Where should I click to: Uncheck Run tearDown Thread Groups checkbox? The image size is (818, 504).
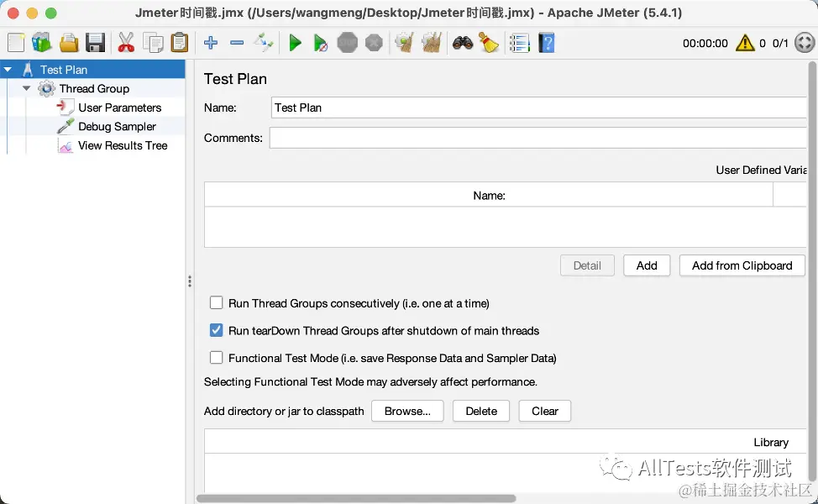(216, 330)
